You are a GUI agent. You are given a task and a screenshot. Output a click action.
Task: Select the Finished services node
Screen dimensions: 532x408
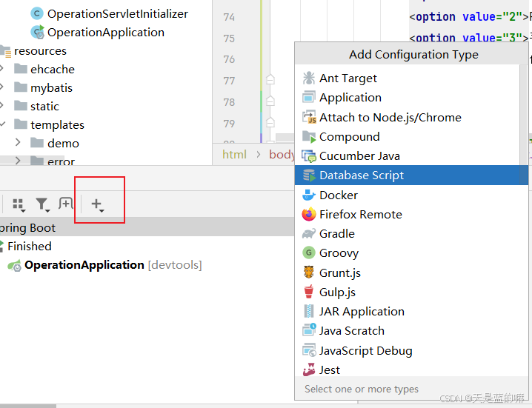click(x=30, y=247)
